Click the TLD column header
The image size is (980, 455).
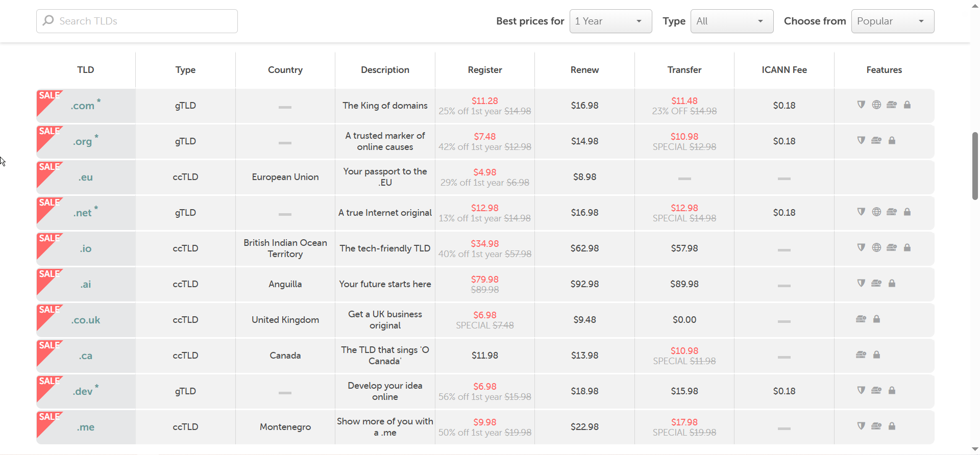pyautogui.click(x=85, y=70)
